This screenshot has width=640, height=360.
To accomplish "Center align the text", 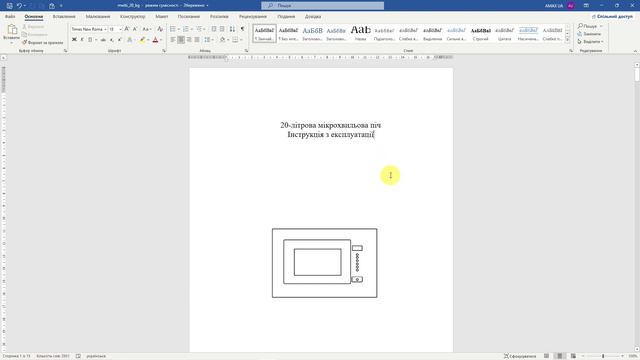I will click(181, 40).
